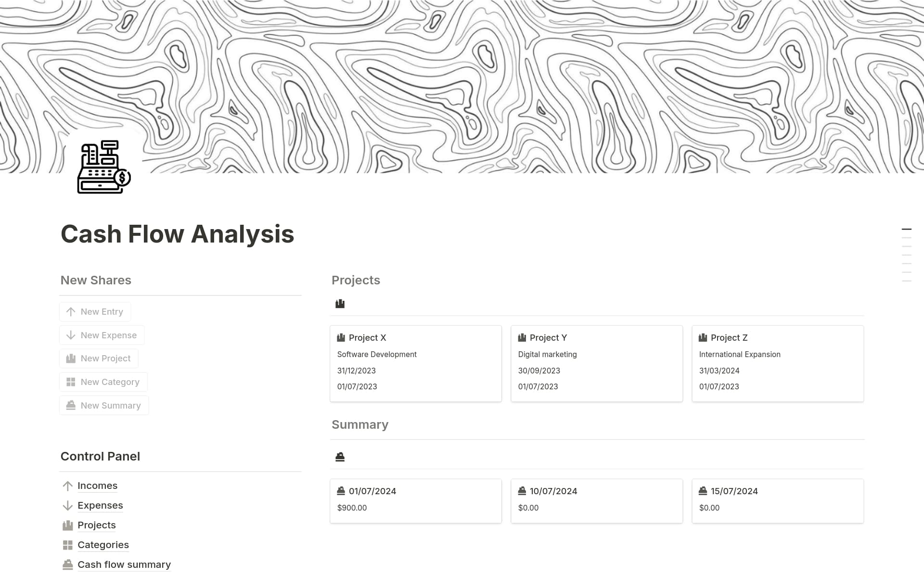Click the cash register page icon

pyautogui.click(x=103, y=167)
